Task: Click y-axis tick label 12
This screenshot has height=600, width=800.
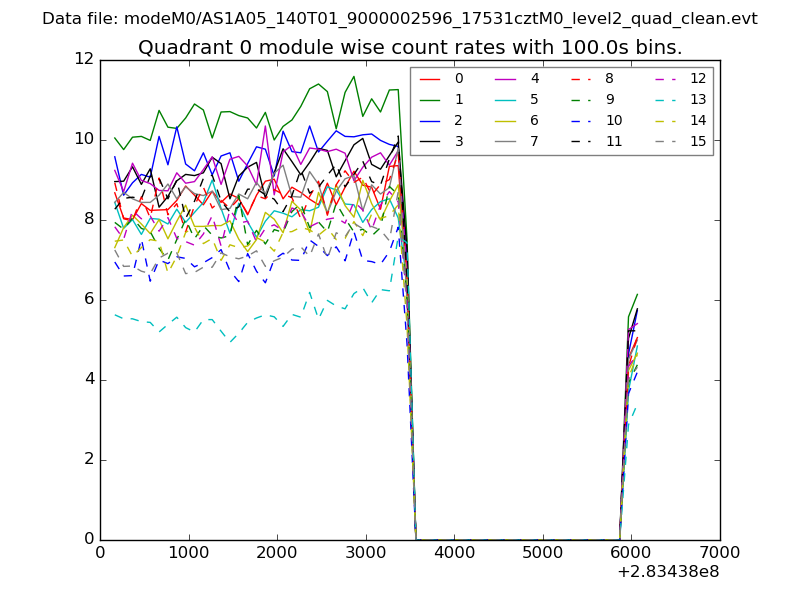Action: coord(83,60)
